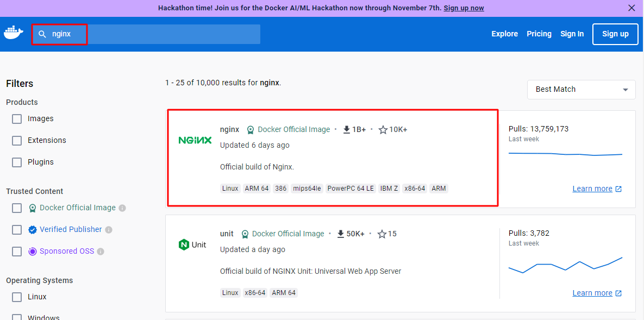
Task: Enable Docker Official Image filter checkbox
Action: pos(17,208)
